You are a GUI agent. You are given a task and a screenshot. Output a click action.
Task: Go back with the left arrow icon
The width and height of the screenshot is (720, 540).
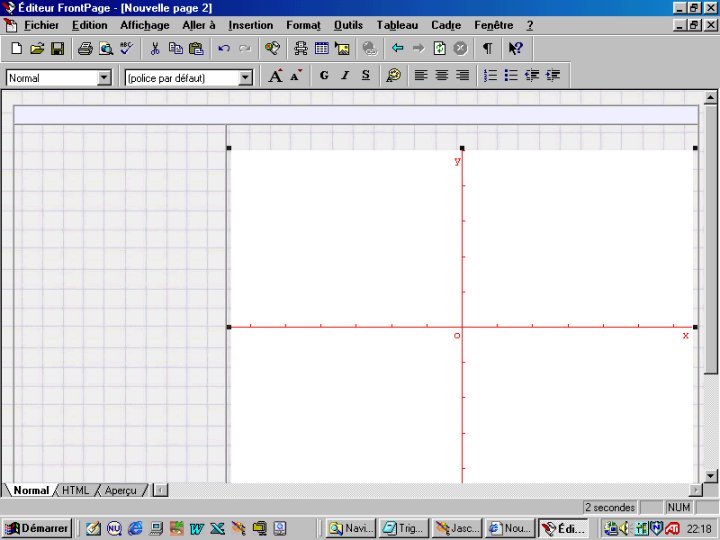pos(398,48)
